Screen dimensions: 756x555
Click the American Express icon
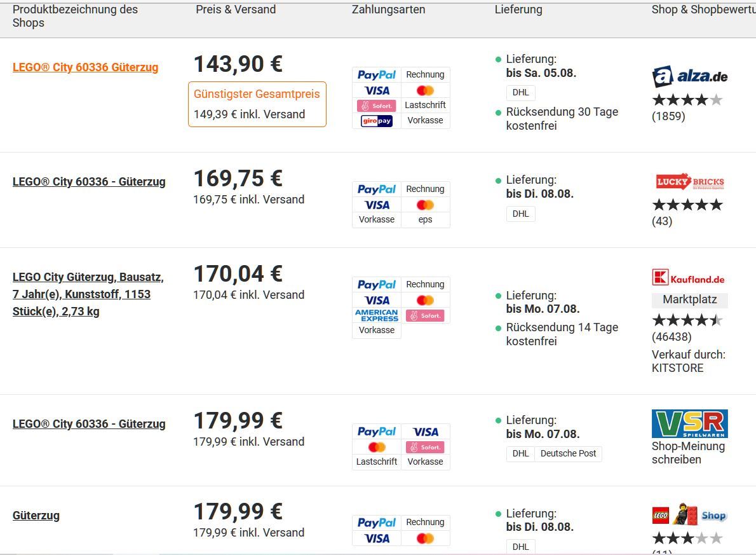377,315
